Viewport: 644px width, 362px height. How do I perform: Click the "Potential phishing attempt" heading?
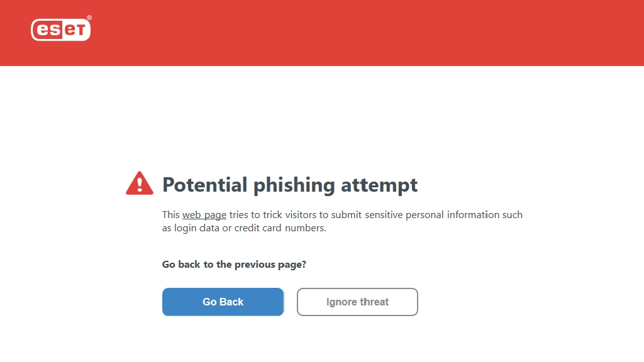tap(290, 185)
